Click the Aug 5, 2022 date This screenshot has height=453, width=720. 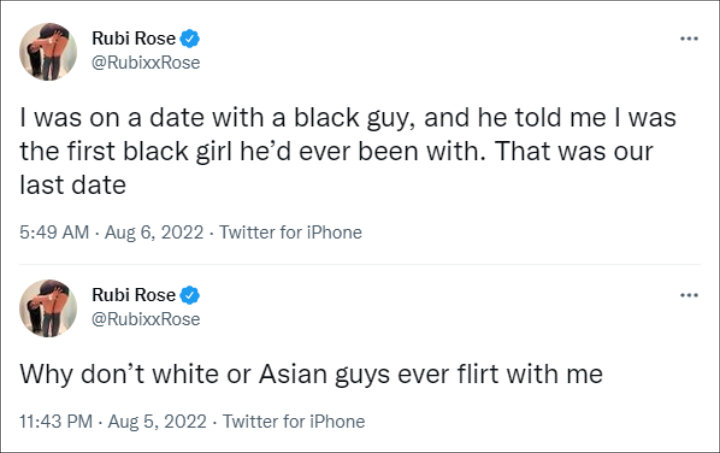point(157,421)
